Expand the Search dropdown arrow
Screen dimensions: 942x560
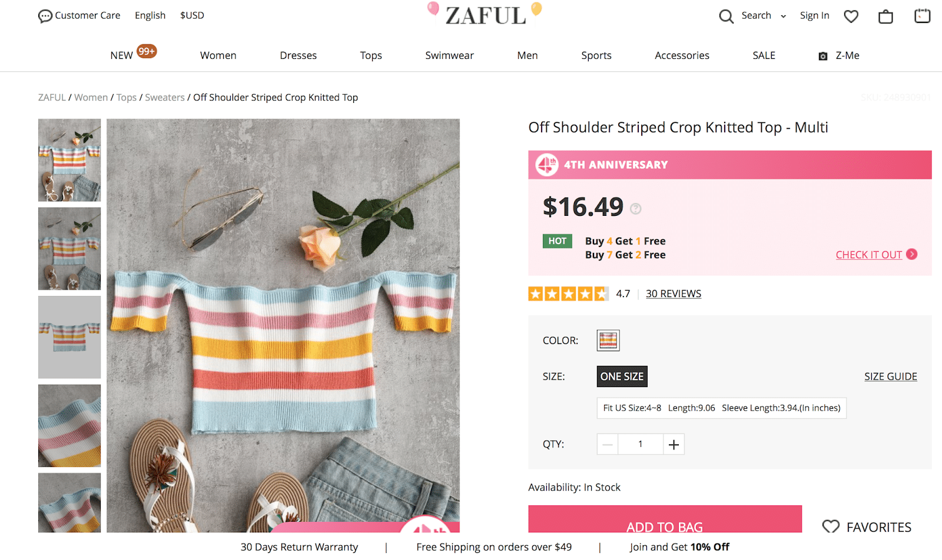[x=783, y=16]
